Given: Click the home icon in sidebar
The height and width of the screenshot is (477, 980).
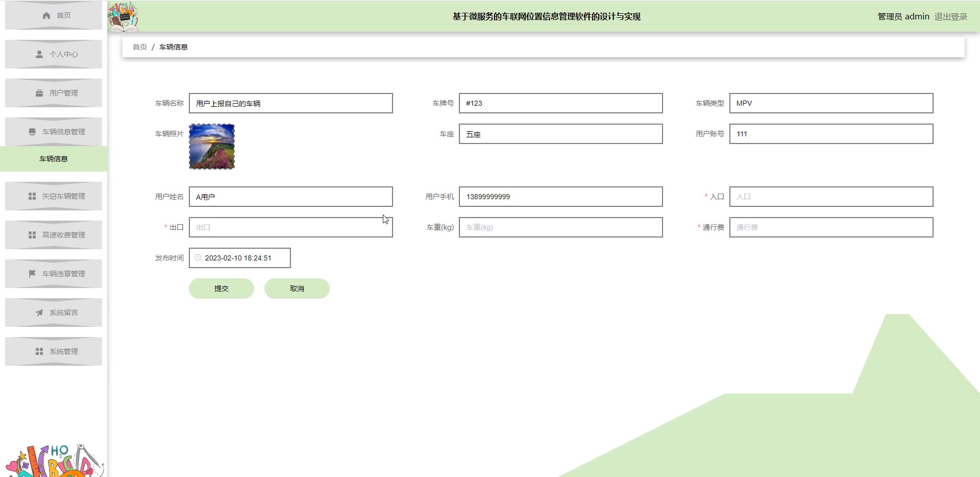Looking at the screenshot, I should pos(46,15).
